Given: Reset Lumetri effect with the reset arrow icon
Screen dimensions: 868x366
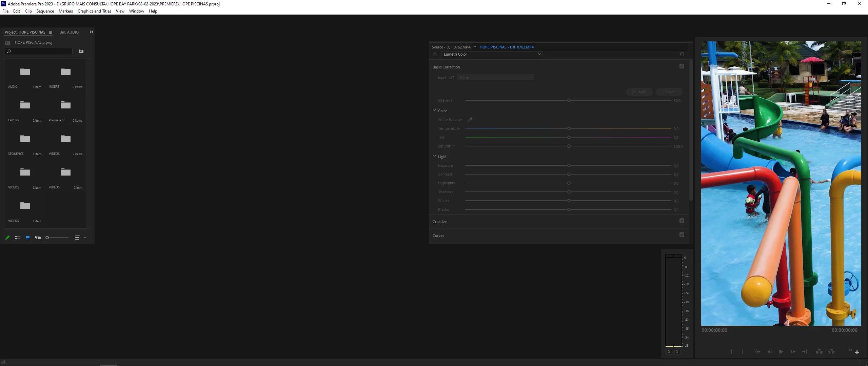Looking at the screenshot, I should pyautogui.click(x=682, y=54).
